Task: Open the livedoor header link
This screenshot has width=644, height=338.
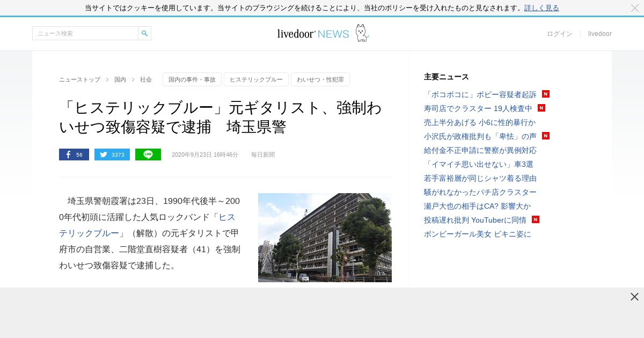Action: pos(600,34)
